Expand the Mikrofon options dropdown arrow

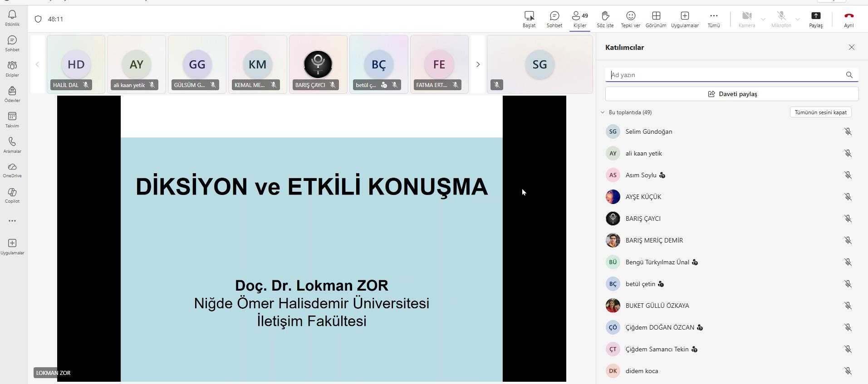coord(797,19)
